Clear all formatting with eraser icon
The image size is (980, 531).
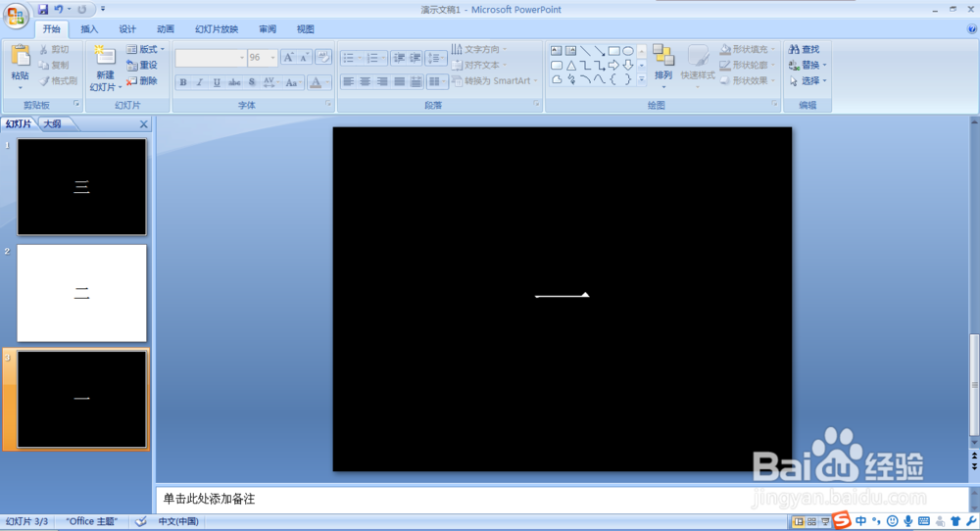(x=323, y=58)
